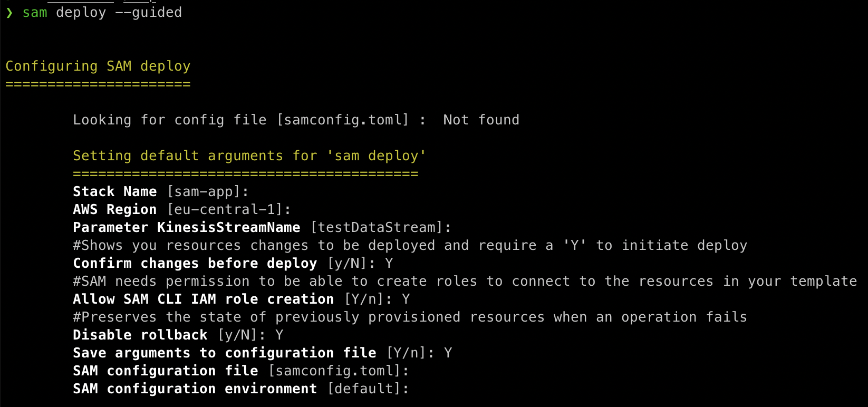Click the 'sam' command word
868x407 pixels.
tap(35, 13)
